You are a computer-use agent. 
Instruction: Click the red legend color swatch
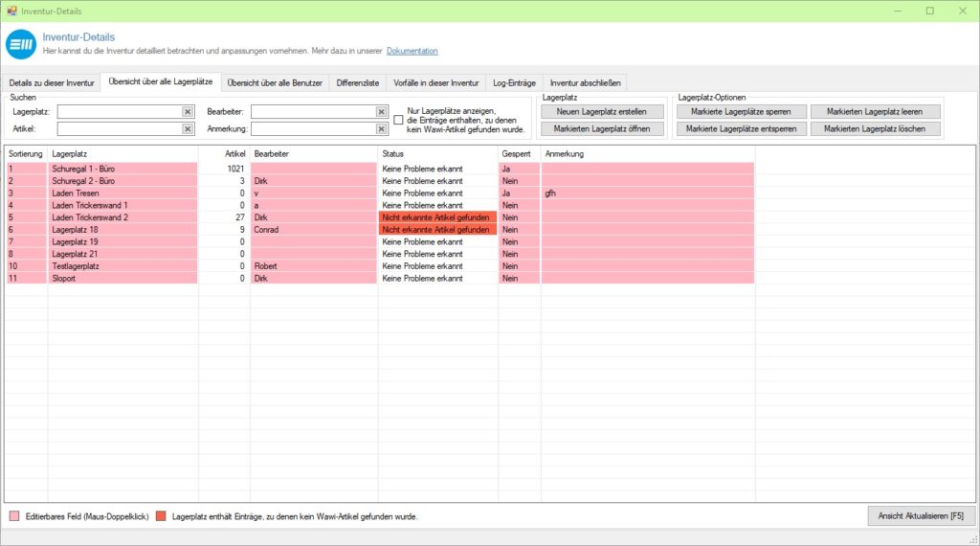(161, 516)
